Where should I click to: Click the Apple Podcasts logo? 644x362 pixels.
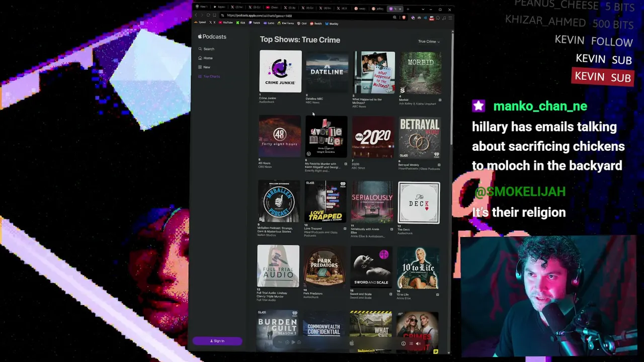[212, 37]
